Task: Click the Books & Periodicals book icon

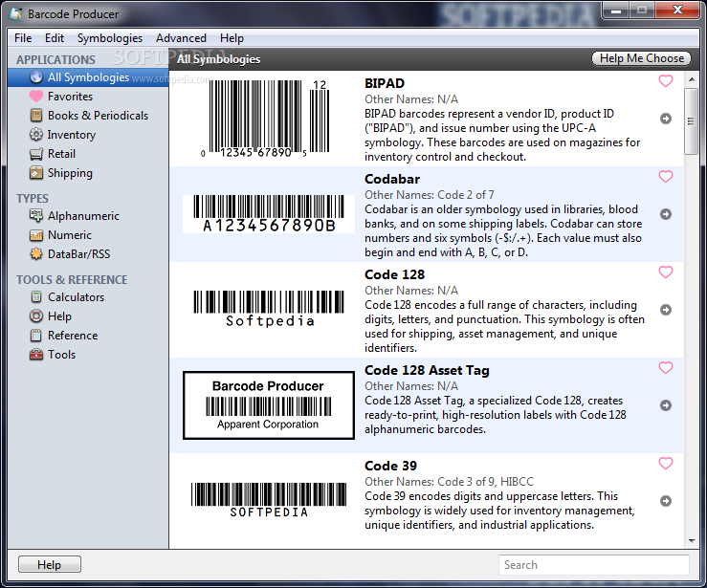Action: tap(36, 116)
